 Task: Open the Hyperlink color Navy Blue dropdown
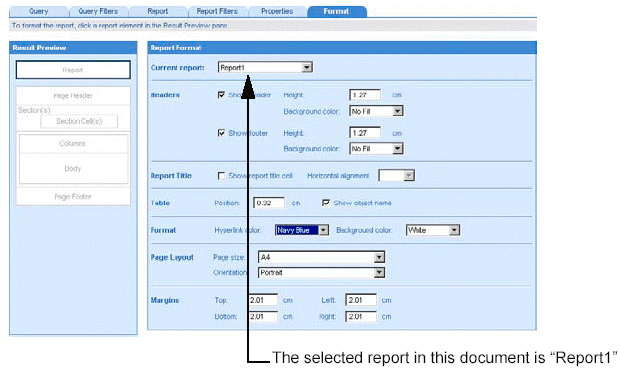click(302, 230)
